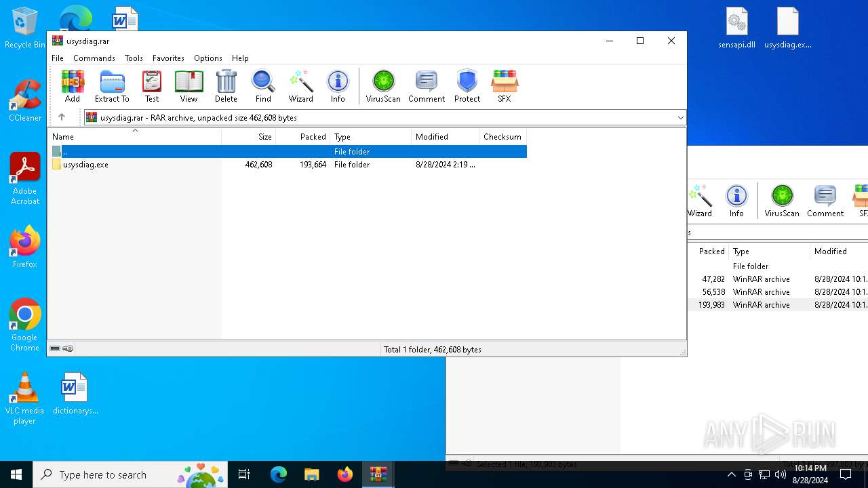Click the Protect shield icon
The width and height of the screenshot is (868, 488).
[467, 86]
